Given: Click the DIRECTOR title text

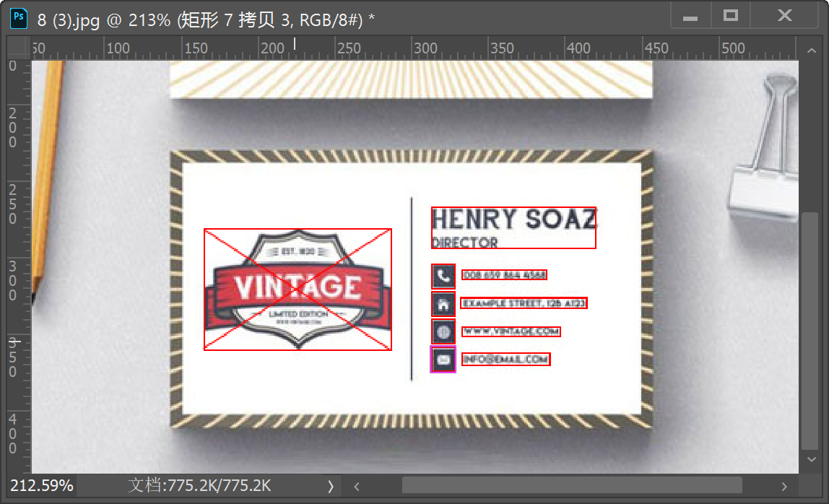Looking at the screenshot, I should tap(465, 243).
